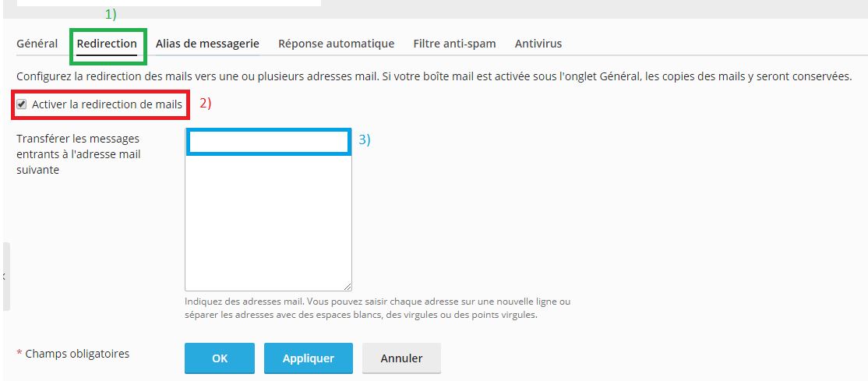Open the Réponse automatique tab
The image size is (868, 381).
tap(336, 44)
